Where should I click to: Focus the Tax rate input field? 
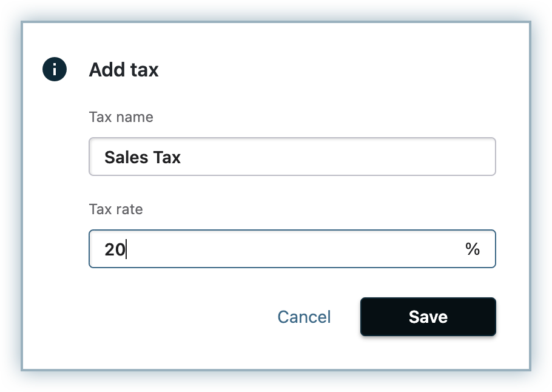point(292,249)
